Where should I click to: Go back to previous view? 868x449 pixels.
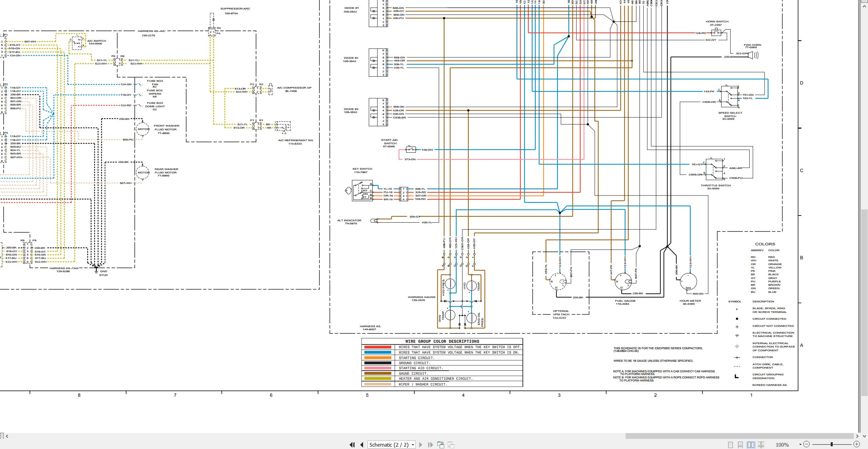coord(441,445)
